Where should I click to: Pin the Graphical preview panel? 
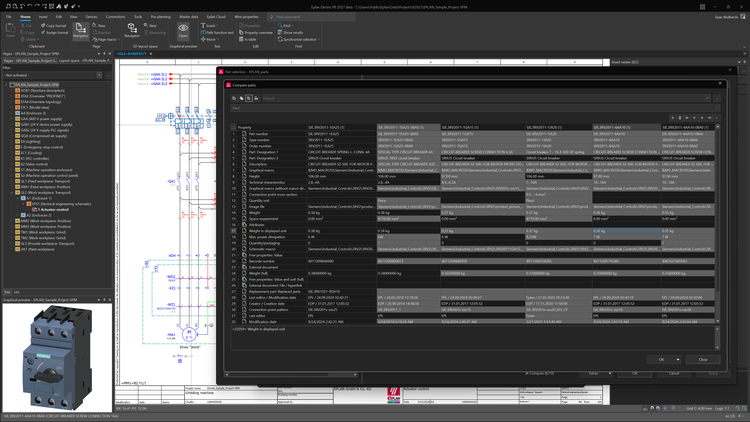click(x=104, y=300)
